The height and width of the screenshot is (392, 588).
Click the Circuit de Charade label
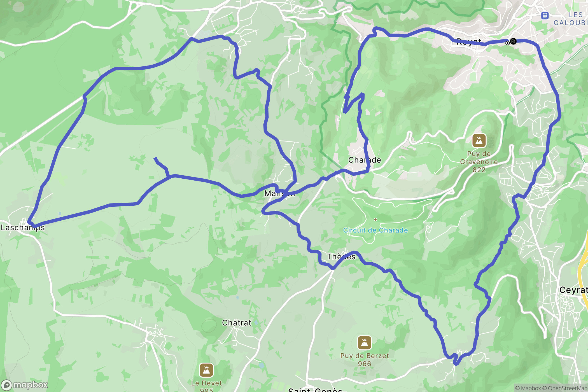pos(375,230)
